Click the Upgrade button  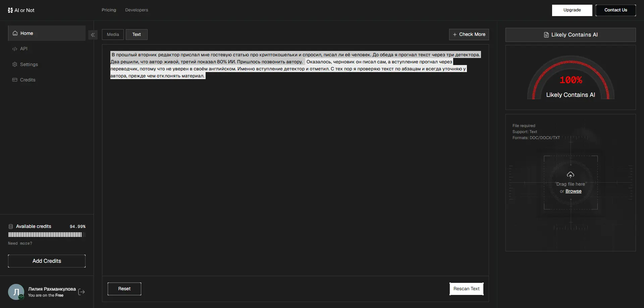(572, 10)
